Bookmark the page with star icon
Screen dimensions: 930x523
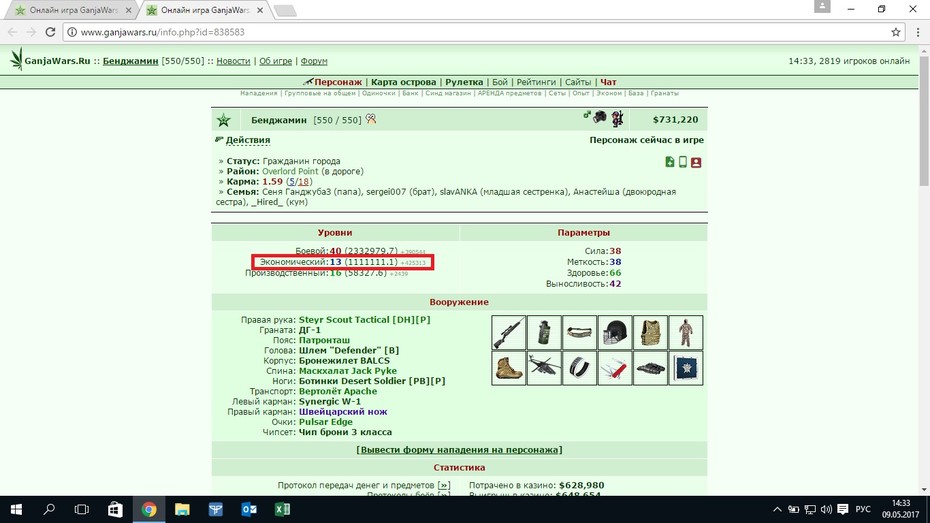click(896, 32)
